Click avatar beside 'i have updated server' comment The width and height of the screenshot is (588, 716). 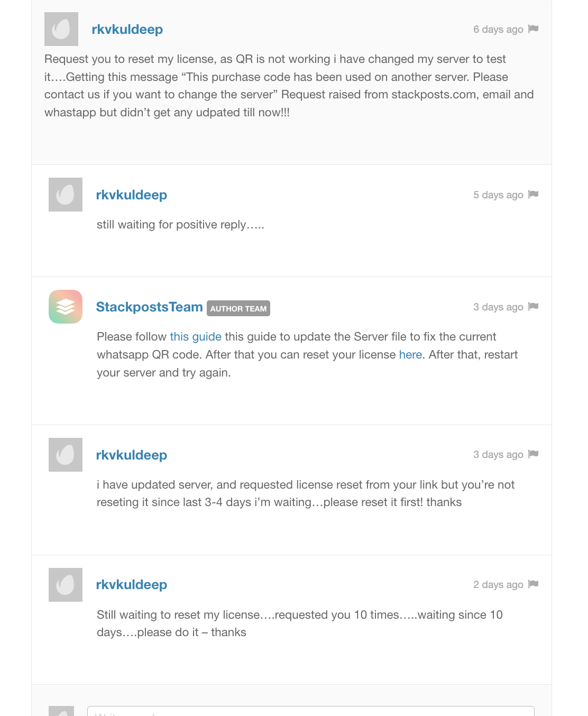(x=66, y=455)
